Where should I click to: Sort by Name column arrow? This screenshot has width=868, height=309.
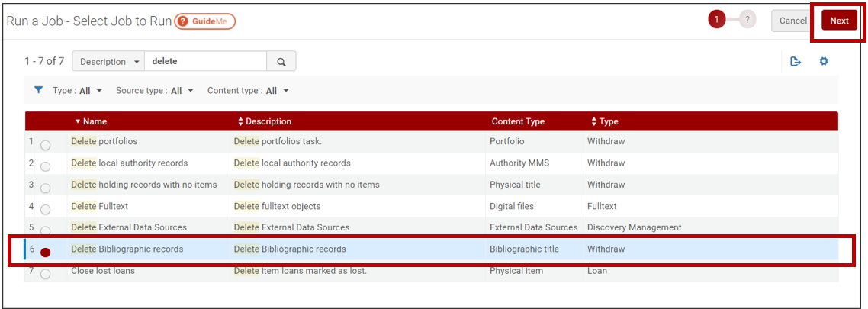pyautogui.click(x=78, y=121)
